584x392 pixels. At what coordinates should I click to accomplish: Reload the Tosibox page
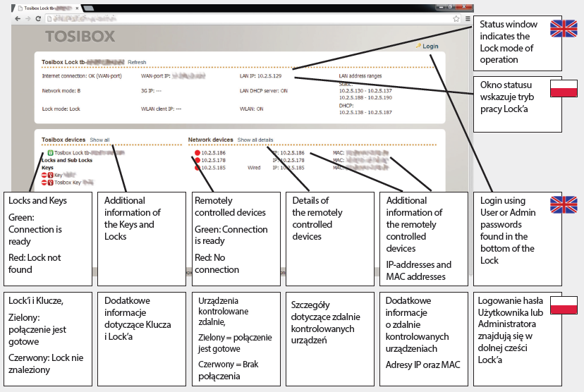(x=38, y=18)
